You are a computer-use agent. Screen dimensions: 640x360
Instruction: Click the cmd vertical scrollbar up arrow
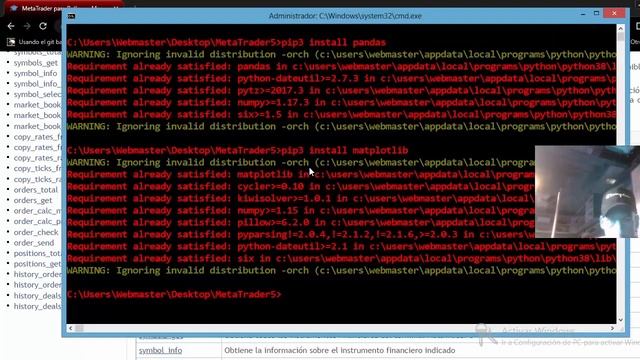pos(620,28)
